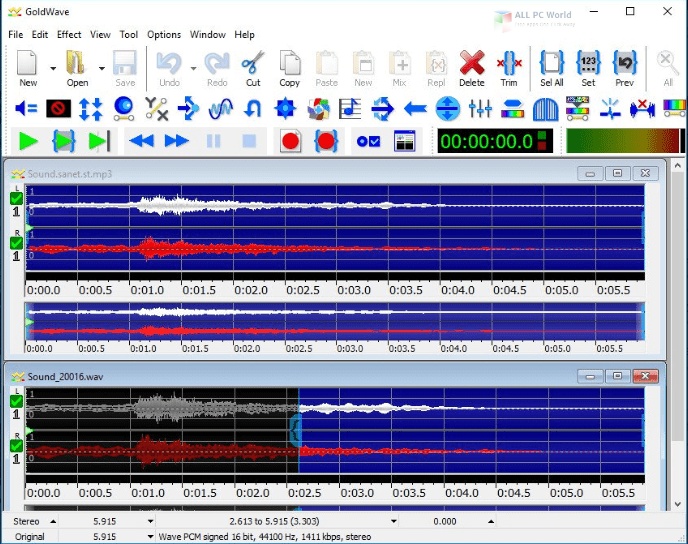Open the length 5.915 dropdown beside Stereo
This screenshot has height=544, width=688.
150,522
